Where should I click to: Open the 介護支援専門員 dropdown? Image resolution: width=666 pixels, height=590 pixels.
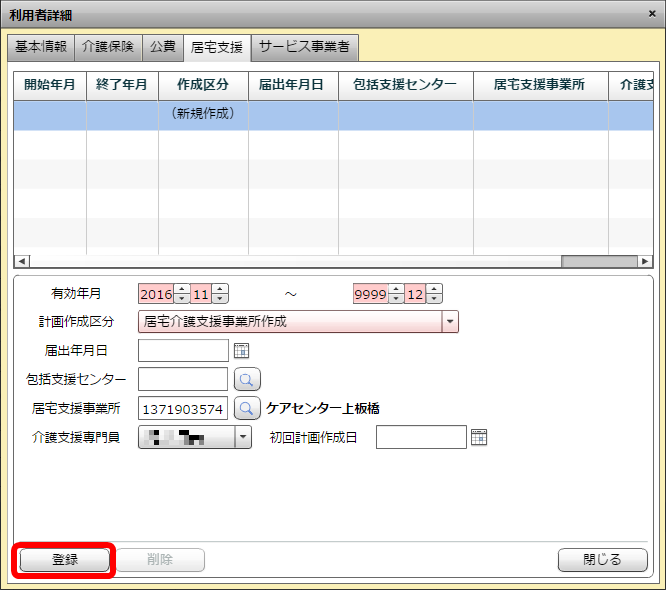tap(243, 438)
